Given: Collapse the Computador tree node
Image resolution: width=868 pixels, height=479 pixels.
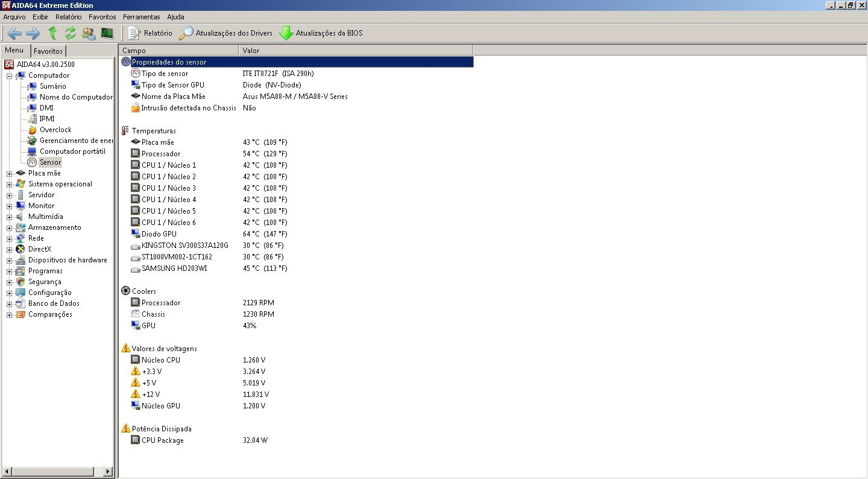Looking at the screenshot, I should (x=10, y=76).
